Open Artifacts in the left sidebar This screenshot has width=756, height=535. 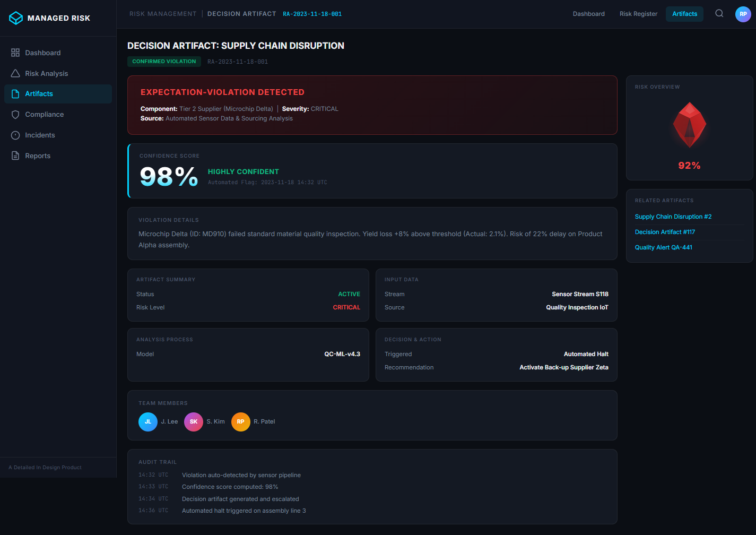[39, 94]
